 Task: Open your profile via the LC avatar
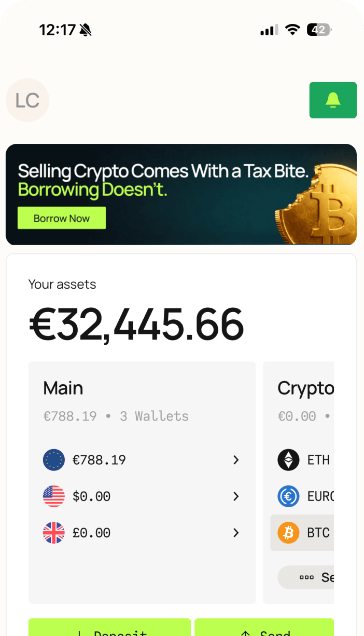point(27,100)
